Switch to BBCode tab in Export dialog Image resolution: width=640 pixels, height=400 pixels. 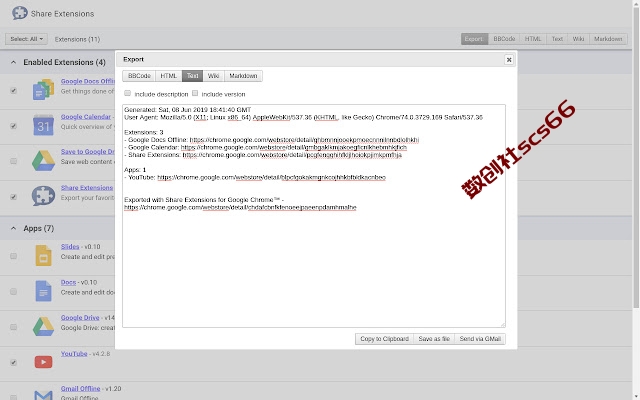pyautogui.click(x=139, y=76)
